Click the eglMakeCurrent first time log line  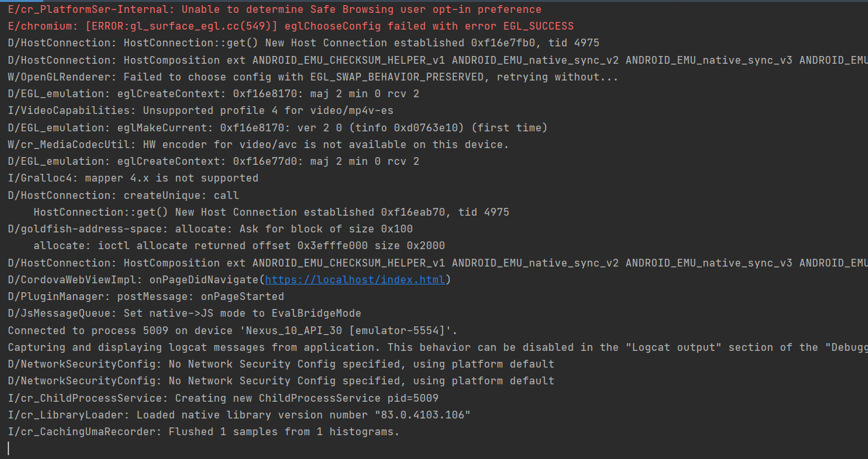(x=278, y=127)
